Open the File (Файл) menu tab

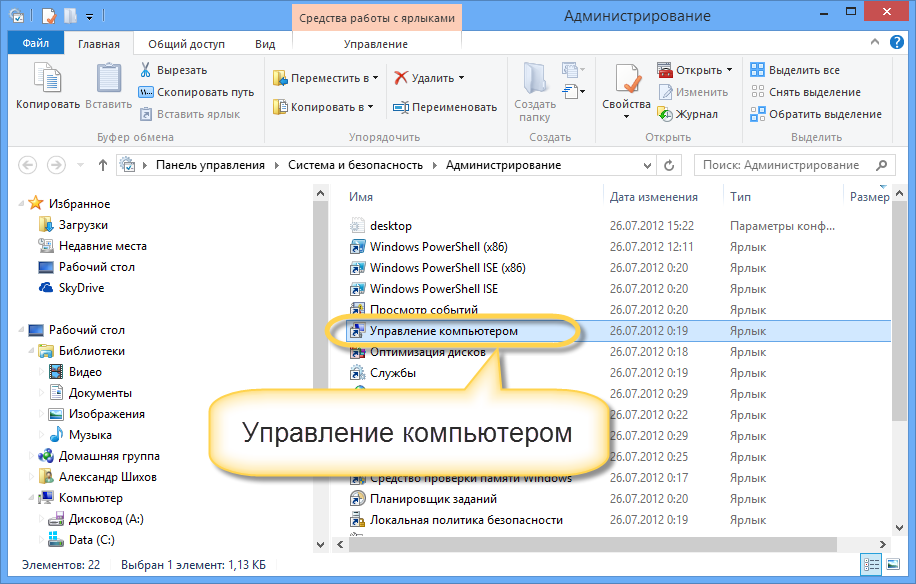[x=35, y=44]
